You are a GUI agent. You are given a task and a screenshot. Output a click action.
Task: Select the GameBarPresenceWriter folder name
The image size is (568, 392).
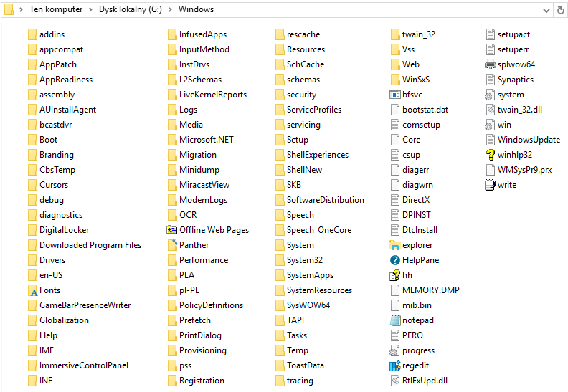(85, 305)
